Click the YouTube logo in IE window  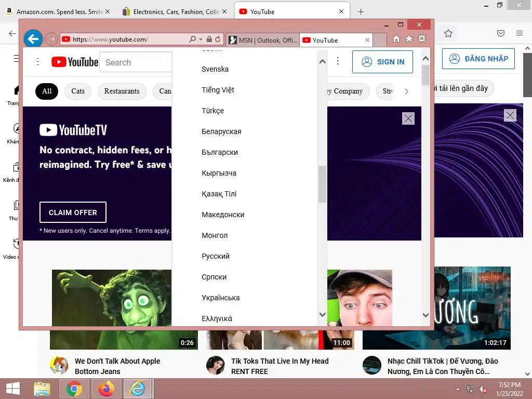[x=75, y=62]
